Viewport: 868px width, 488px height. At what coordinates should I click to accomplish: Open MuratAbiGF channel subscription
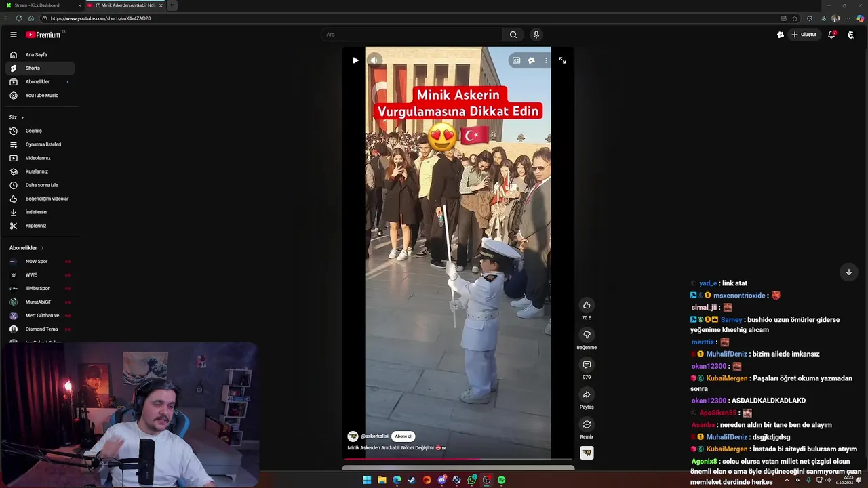(39, 302)
